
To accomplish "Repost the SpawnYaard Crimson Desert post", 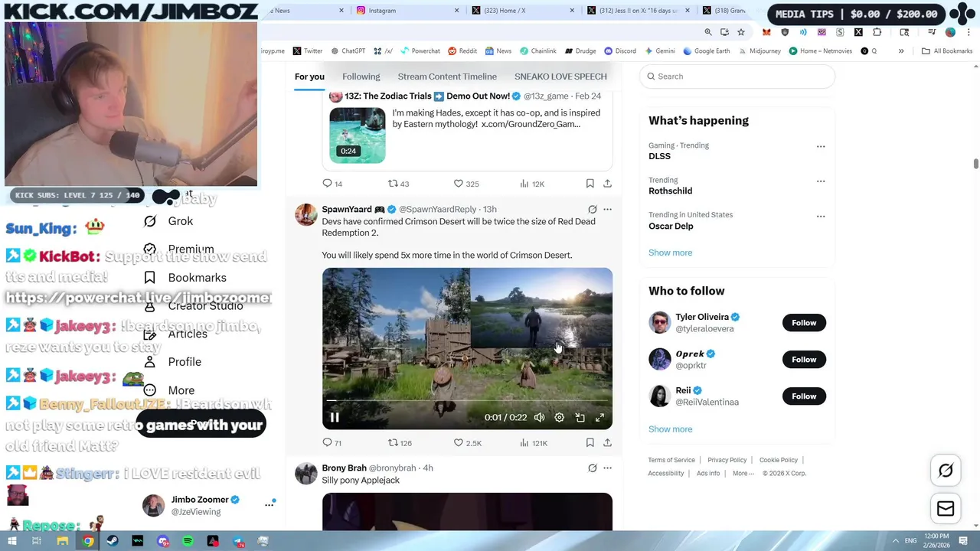I will [400, 443].
